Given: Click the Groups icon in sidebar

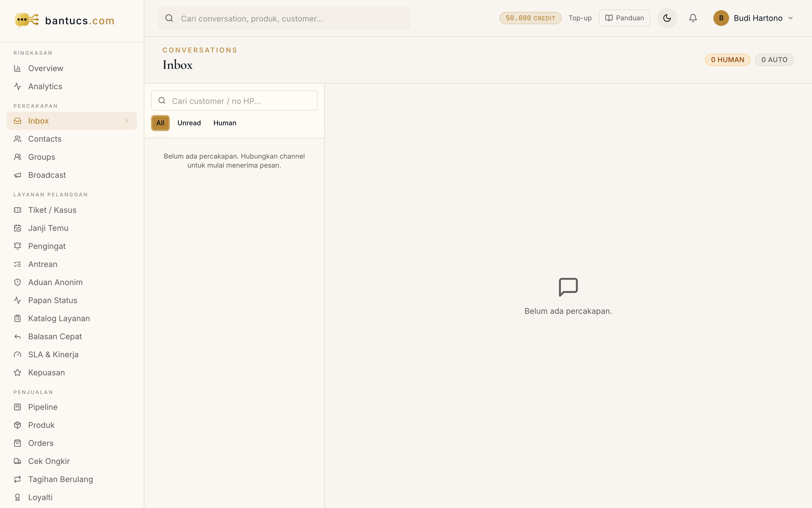Looking at the screenshot, I should (17, 157).
